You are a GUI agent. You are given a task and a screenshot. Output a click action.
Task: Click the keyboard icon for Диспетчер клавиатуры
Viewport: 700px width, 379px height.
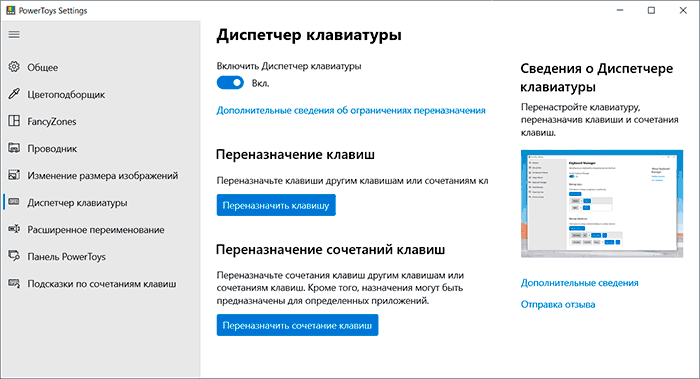(14, 202)
